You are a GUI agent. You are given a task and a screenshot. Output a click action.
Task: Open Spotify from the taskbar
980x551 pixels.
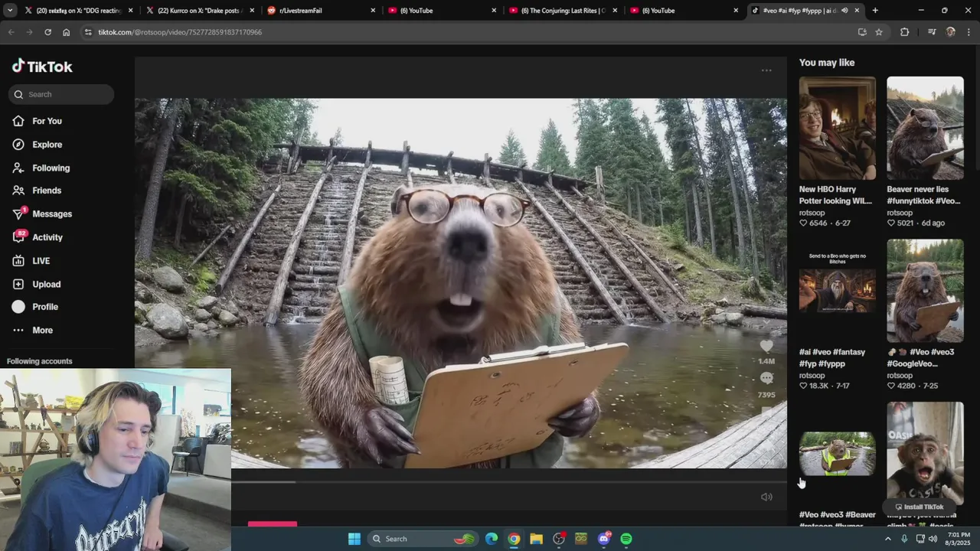[x=626, y=539]
